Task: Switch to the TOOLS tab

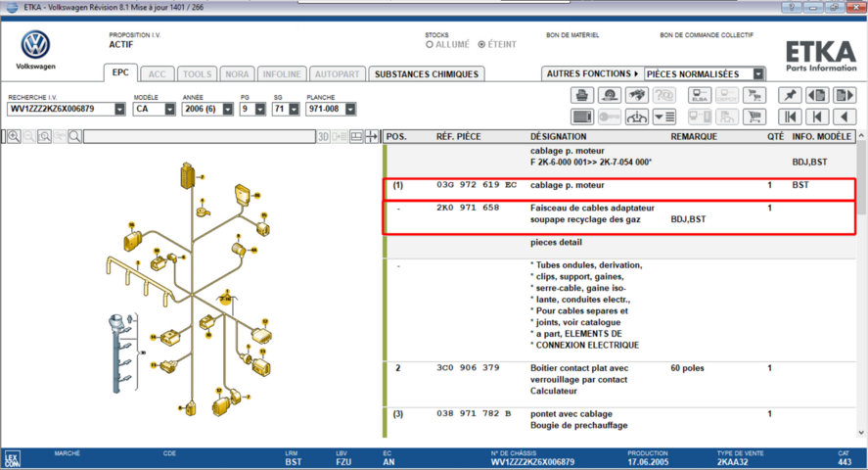Action: point(197,74)
